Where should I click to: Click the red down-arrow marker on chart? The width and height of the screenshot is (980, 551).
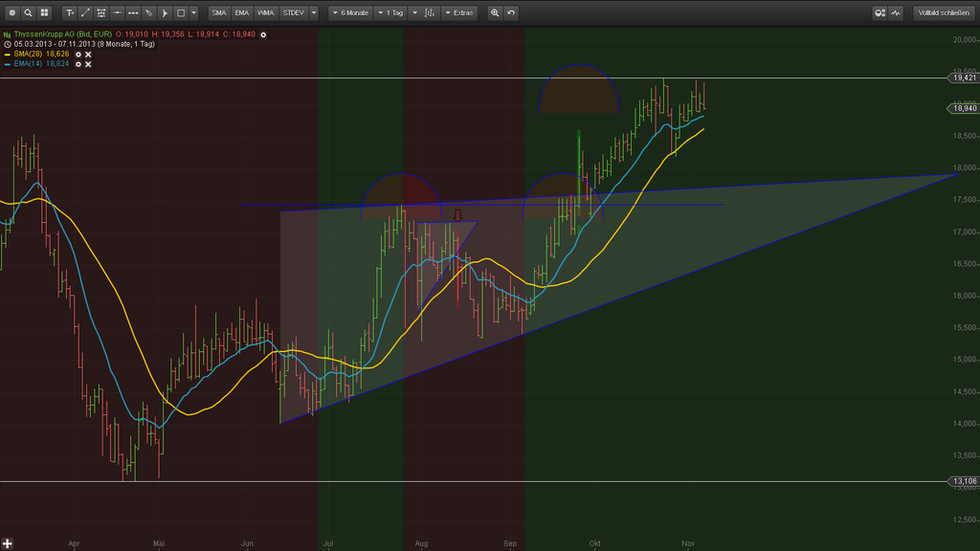click(457, 215)
